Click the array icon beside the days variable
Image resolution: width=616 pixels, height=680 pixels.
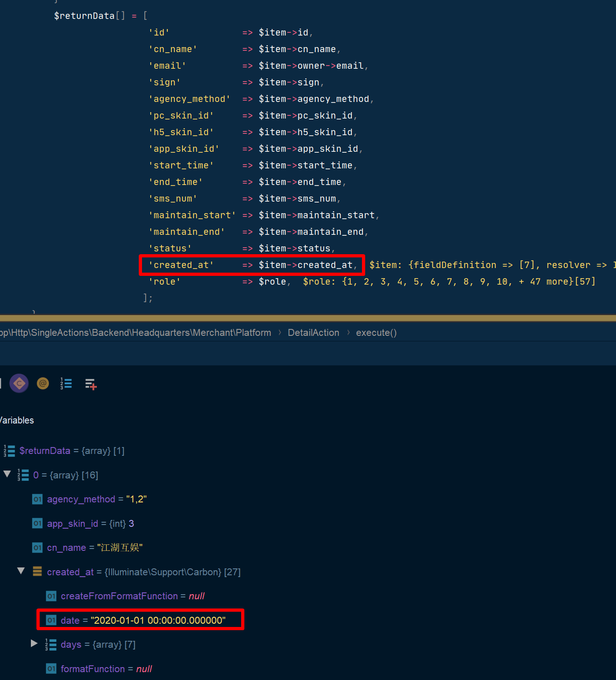51,644
